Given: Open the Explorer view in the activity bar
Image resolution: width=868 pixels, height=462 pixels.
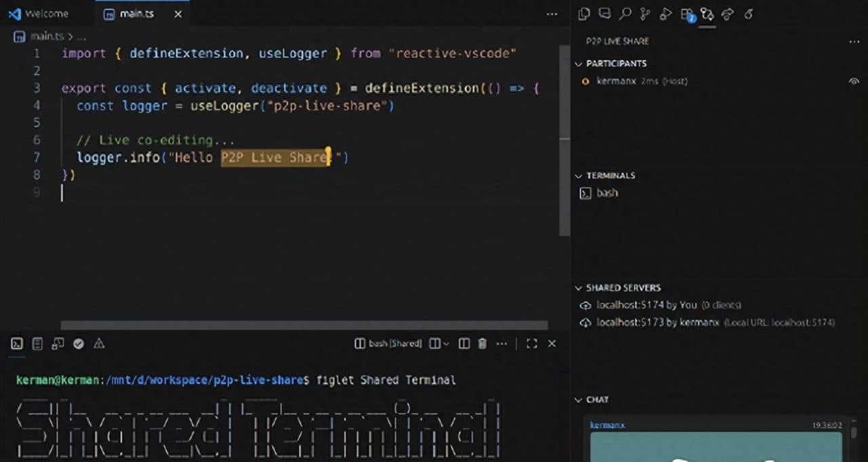Looking at the screenshot, I should (x=583, y=14).
